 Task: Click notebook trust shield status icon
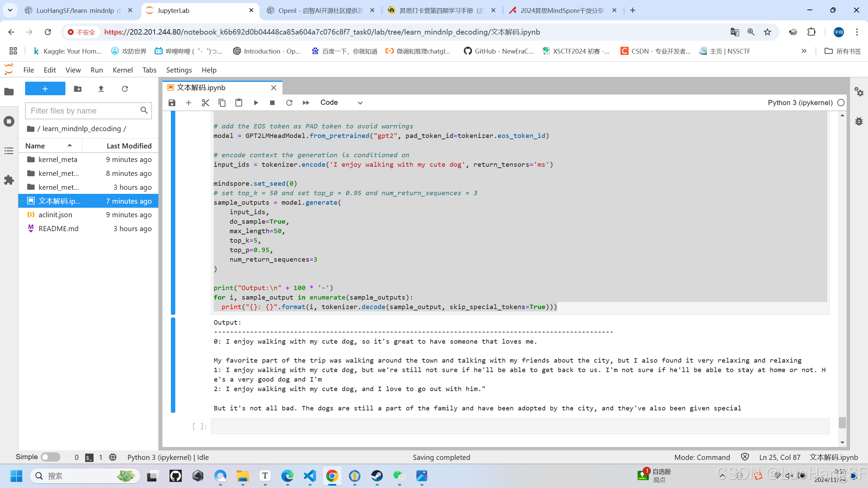(745, 457)
